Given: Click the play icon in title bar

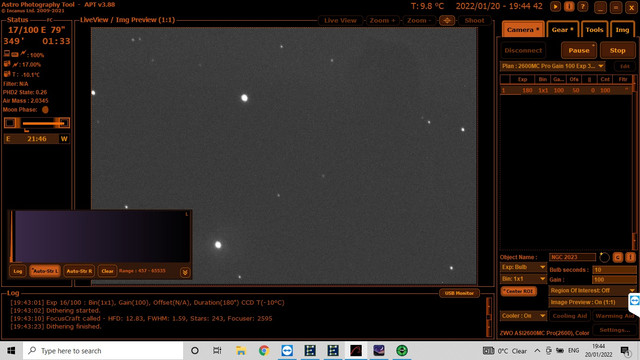Looking at the screenshot, I should 555,7.
